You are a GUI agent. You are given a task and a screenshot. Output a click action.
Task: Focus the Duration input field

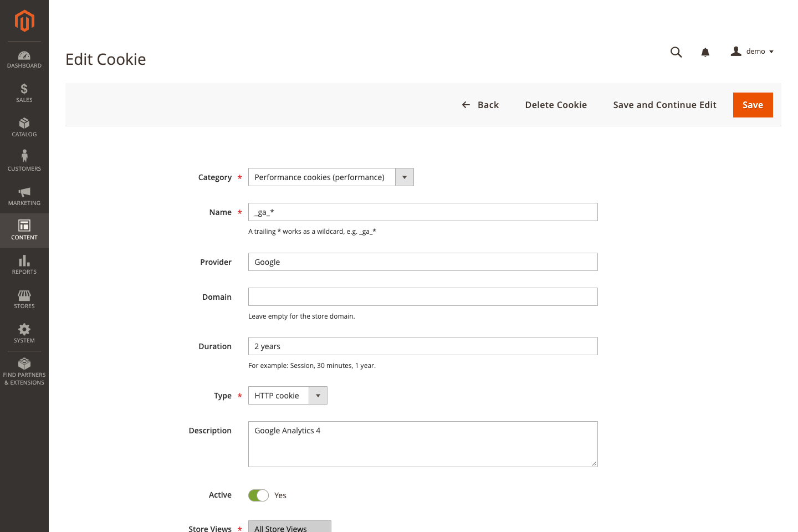pyautogui.click(x=423, y=346)
